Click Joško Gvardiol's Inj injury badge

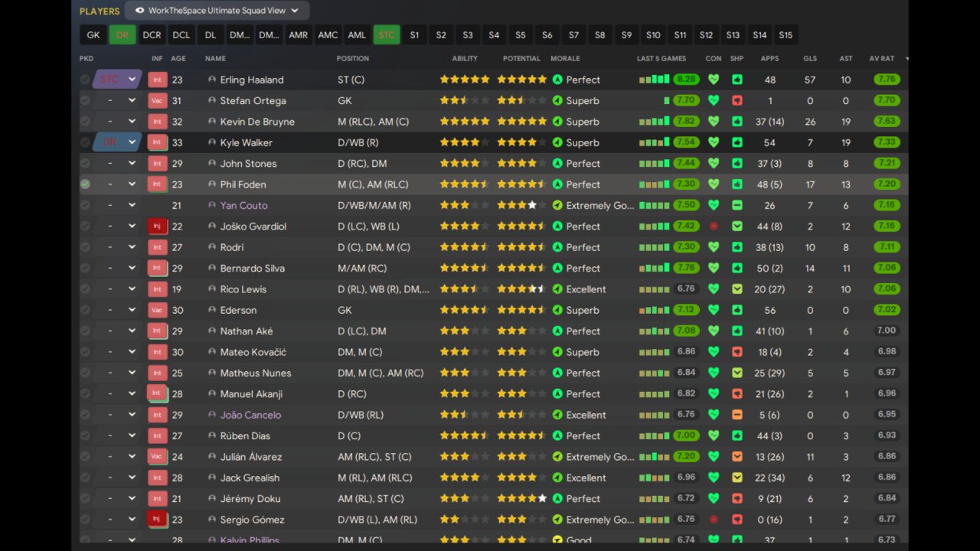pos(157,226)
